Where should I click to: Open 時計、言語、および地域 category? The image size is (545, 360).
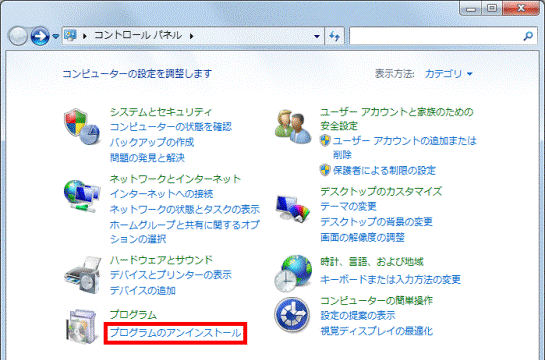click(372, 262)
